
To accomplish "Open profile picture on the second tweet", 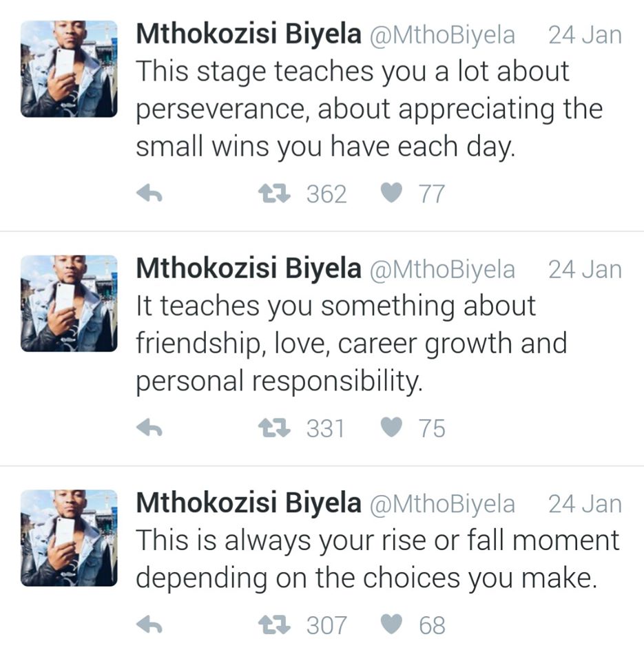I will point(69,304).
